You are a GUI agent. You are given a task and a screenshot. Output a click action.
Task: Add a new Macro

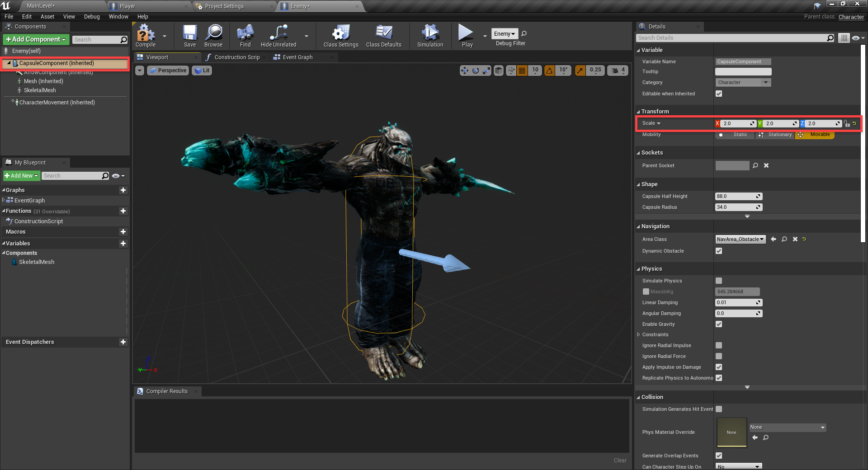click(x=123, y=232)
